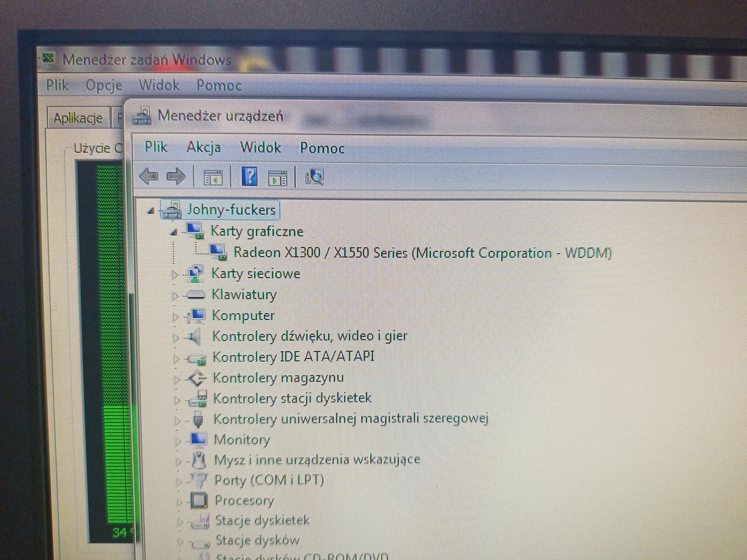The image size is (747, 560).
Task: Click the speaker icon for Kontrolery dźwięku
Action: coord(195,337)
